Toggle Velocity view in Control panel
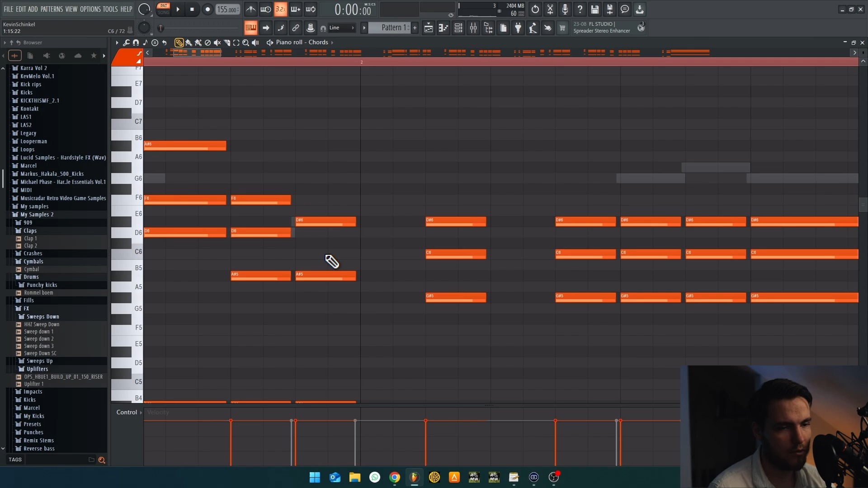The height and width of the screenshot is (488, 868). [x=158, y=412]
